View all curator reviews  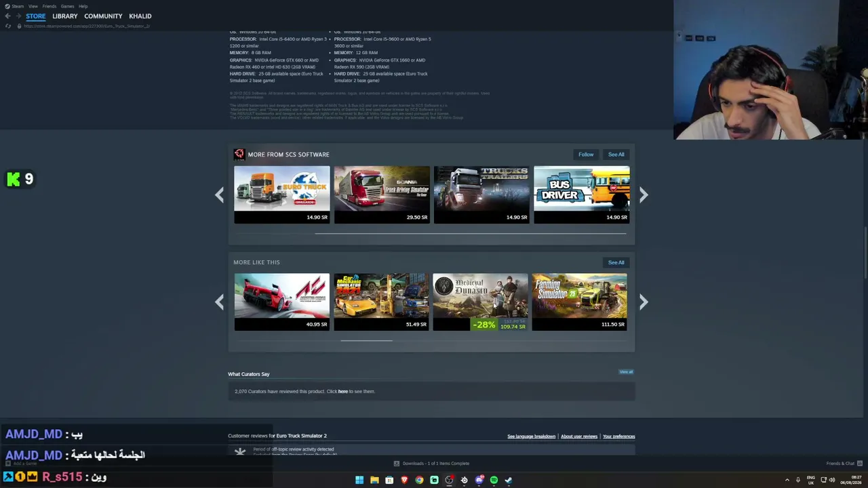point(626,372)
